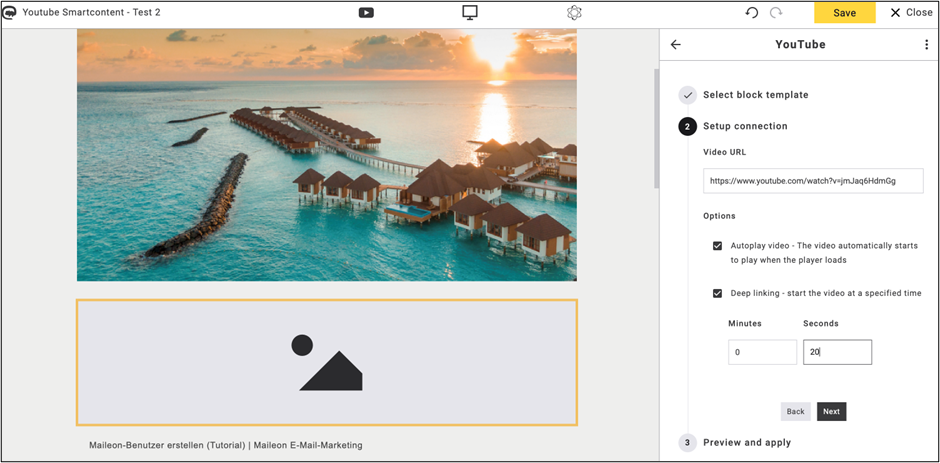Click the Autoplay video description text
Viewport: 940px width, 463px height.
pos(824,253)
